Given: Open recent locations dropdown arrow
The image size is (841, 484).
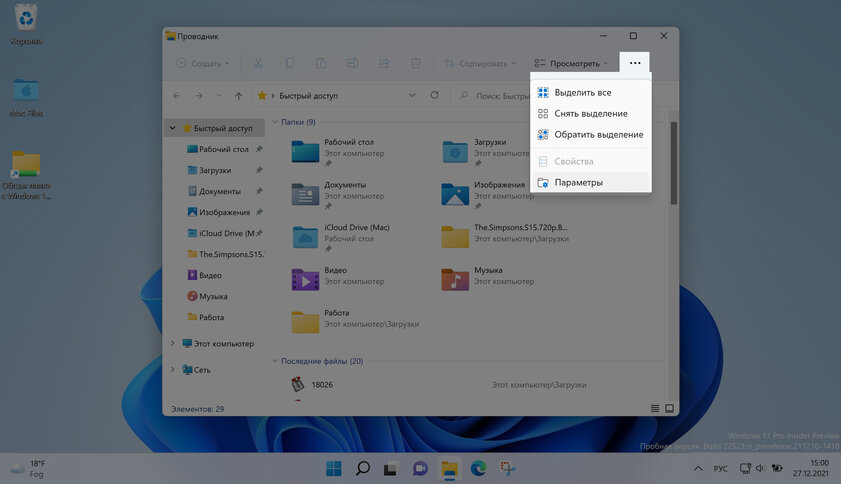Looking at the screenshot, I should tap(219, 96).
